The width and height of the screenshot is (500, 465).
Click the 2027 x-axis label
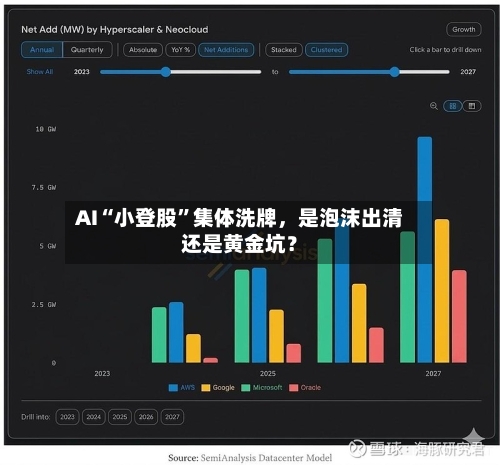[x=433, y=374]
